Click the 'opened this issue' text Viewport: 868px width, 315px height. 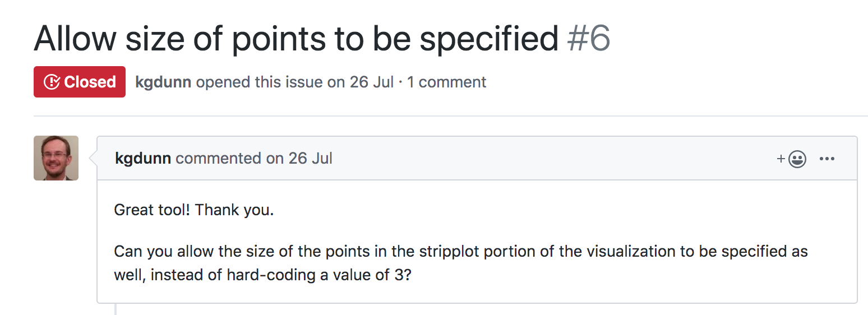click(x=259, y=82)
